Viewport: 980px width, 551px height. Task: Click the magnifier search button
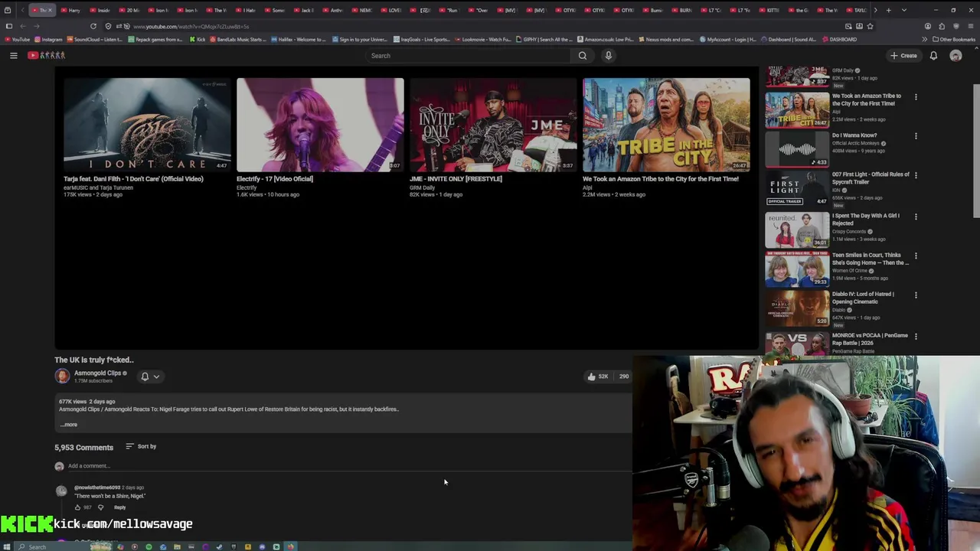pos(583,55)
